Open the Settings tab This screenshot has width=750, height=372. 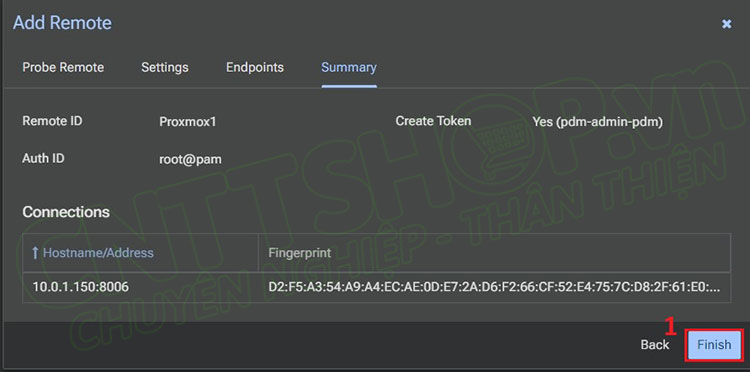(165, 67)
